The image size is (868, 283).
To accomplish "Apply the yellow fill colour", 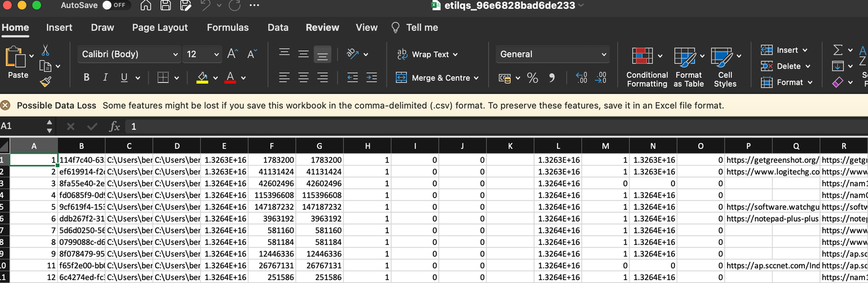I will 202,77.
